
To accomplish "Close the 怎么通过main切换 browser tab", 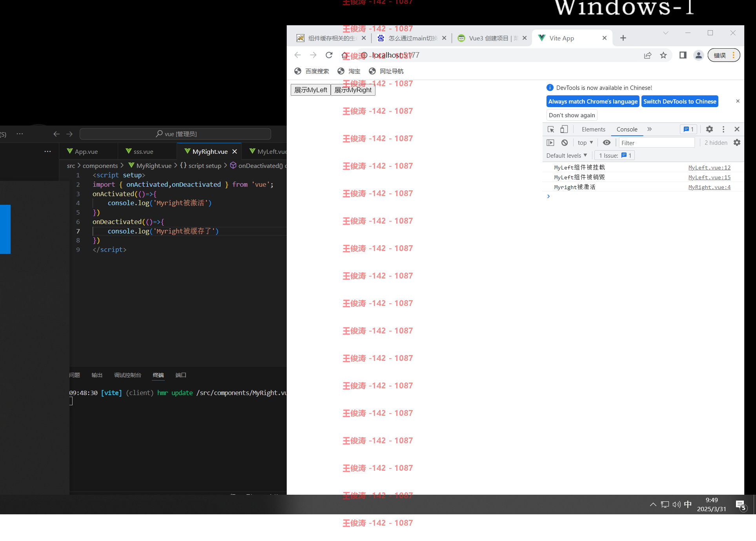I will [x=444, y=38].
